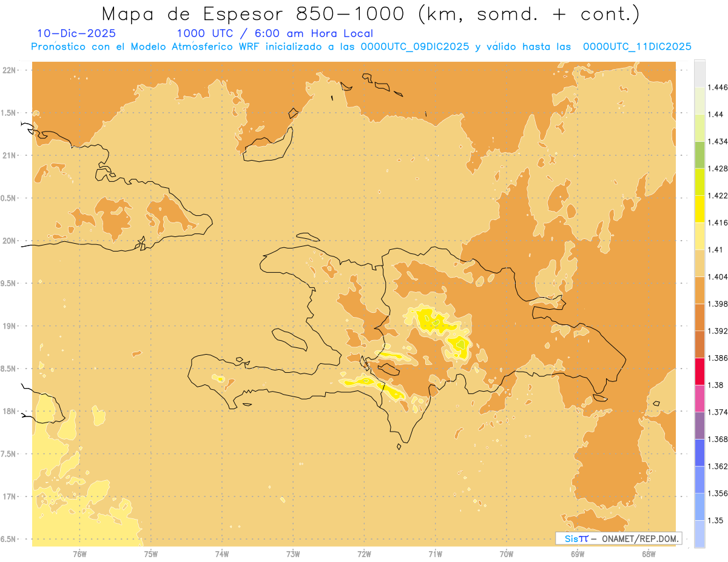Click the '1000 UTC / 6:00 am Hora Local' time text

pos(275,33)
